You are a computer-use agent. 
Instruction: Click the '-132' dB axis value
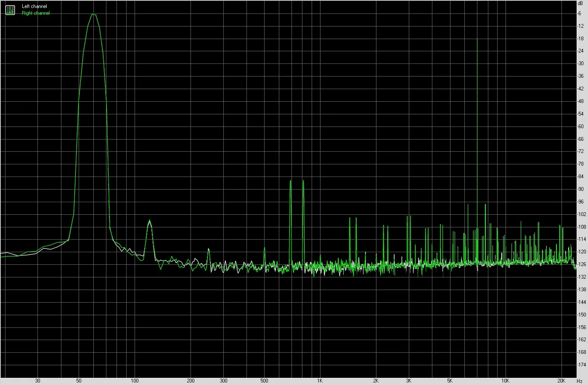click(582, 277)
